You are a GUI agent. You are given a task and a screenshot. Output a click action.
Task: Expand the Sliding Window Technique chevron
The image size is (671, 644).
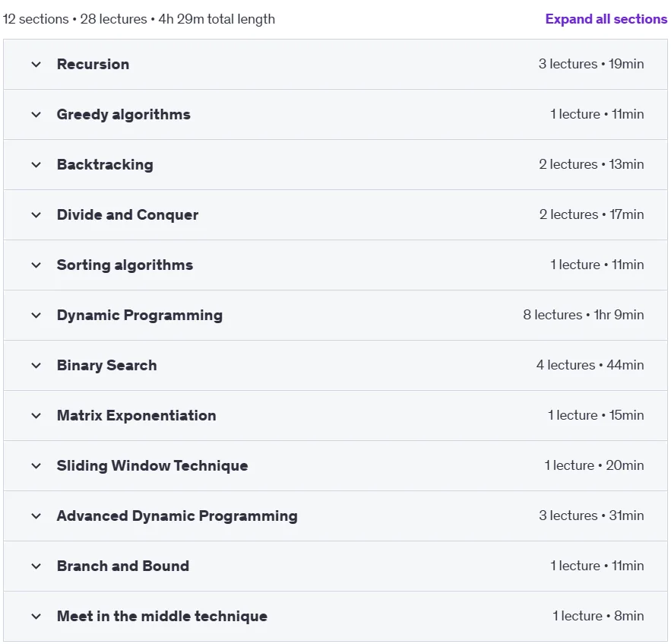click(x=36, y=466)
